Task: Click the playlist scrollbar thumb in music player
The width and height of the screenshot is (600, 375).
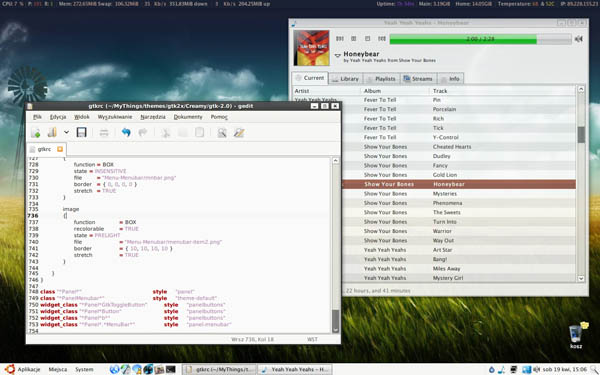Action: 581,134
